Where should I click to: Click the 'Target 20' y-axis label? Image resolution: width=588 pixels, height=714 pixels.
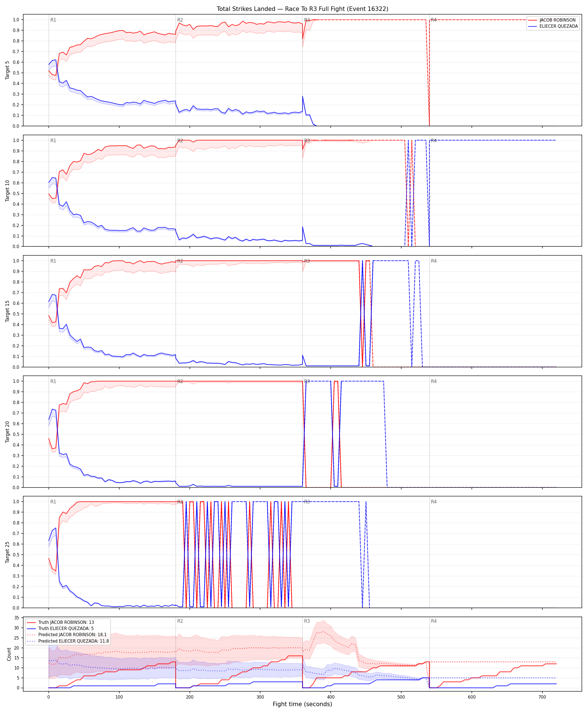(8, 431)
